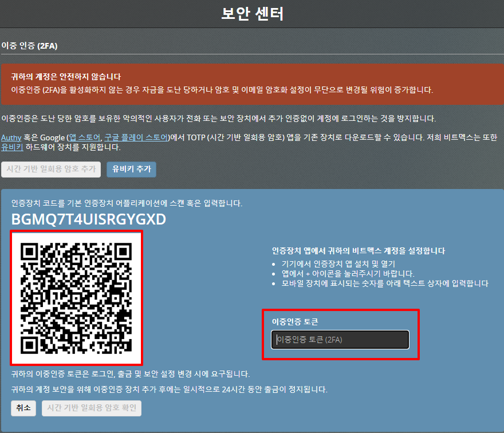Click the 시간 기반 일회용 암호 확인 button
This screenshot has width=504, height=433.
point(92,408)
